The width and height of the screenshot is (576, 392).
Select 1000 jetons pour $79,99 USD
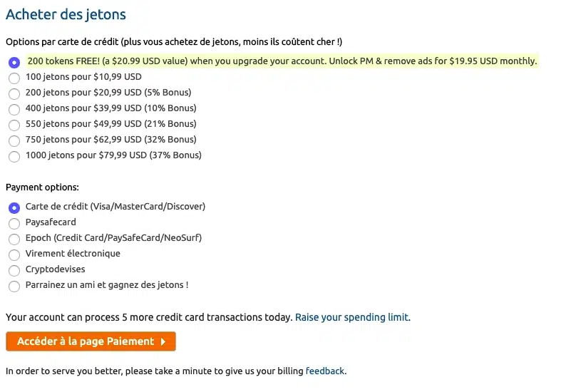point(14,156)
